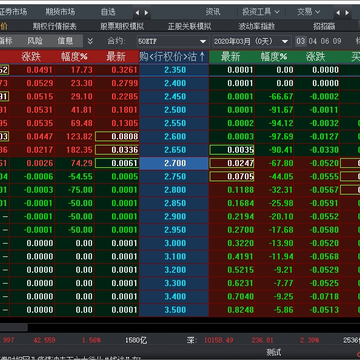Select the 2.550 strike price cell
This screenshot has height=360, width=360.
click(x=174, y=123)
